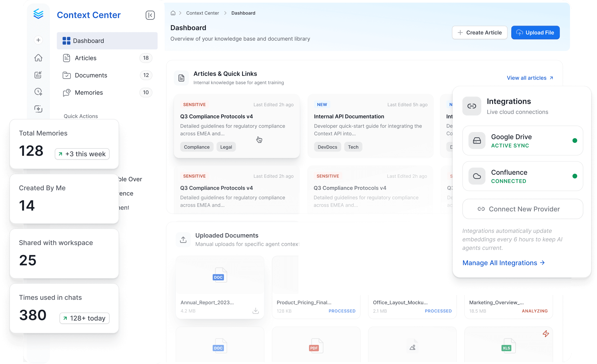Click the Uploaded Documents upload icon
The image size is (597, 364).
[183, 240]
